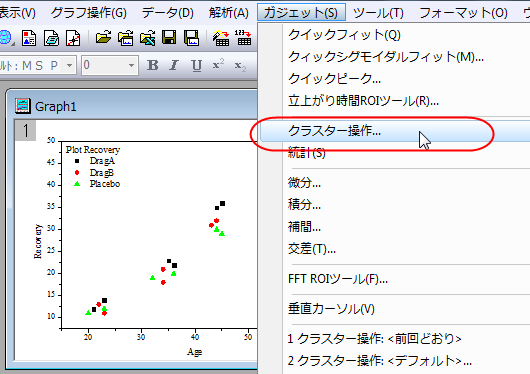Apply Underline formatting
The image size is (530, 374).
pyautogui.click(x=196, y=65)
